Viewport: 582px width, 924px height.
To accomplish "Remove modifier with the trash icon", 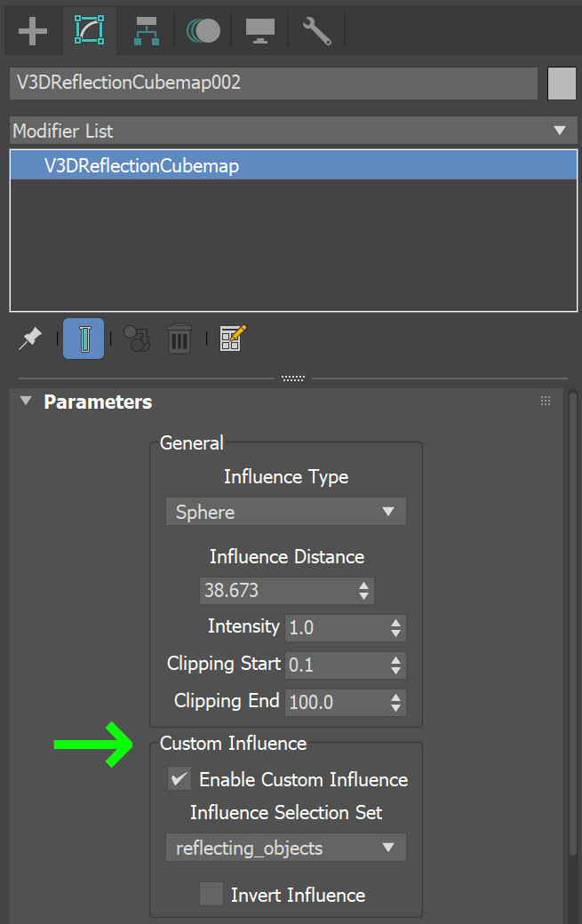I will 179,339.
